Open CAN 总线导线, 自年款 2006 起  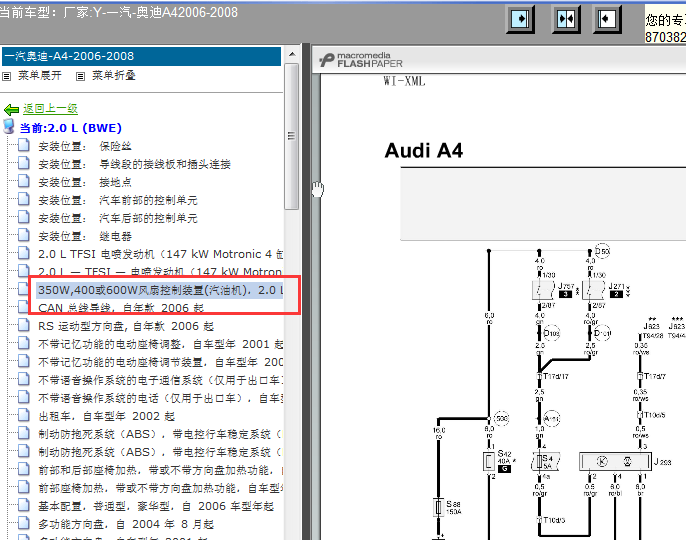[121, 309]
